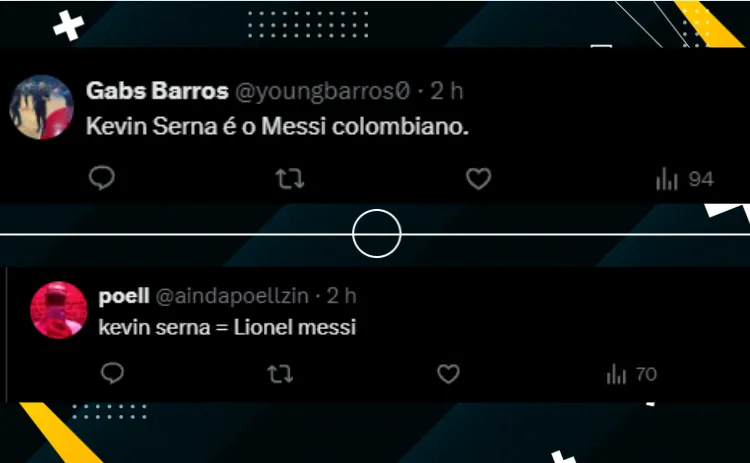Open tweet text 'Kevin Serna é o Messi colombiano.'
The width and height of the screenshot is (750, 463).
(277, 126)
